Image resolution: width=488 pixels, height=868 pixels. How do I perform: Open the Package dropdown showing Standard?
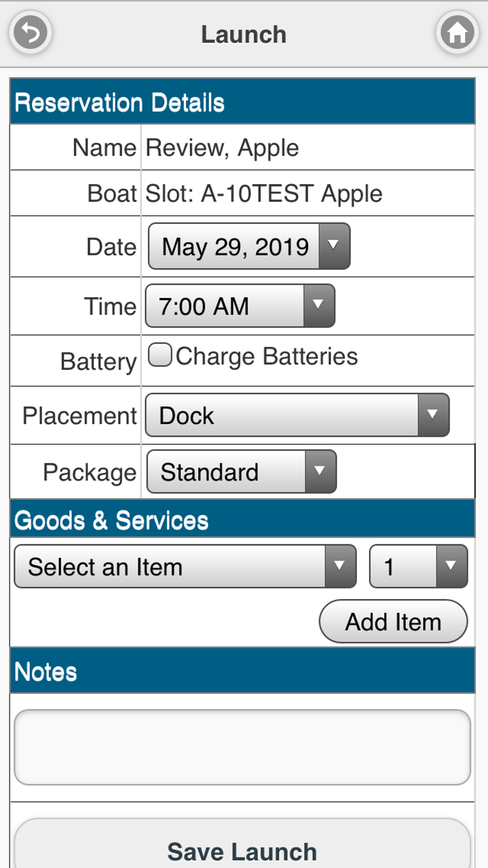226,472
